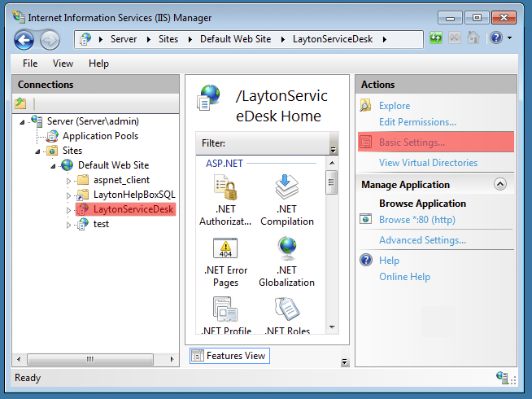This screenshot has height=399, width=532.
Task: Click the Stop icon in the address toolbar
Action: click(x=454, y=37)
